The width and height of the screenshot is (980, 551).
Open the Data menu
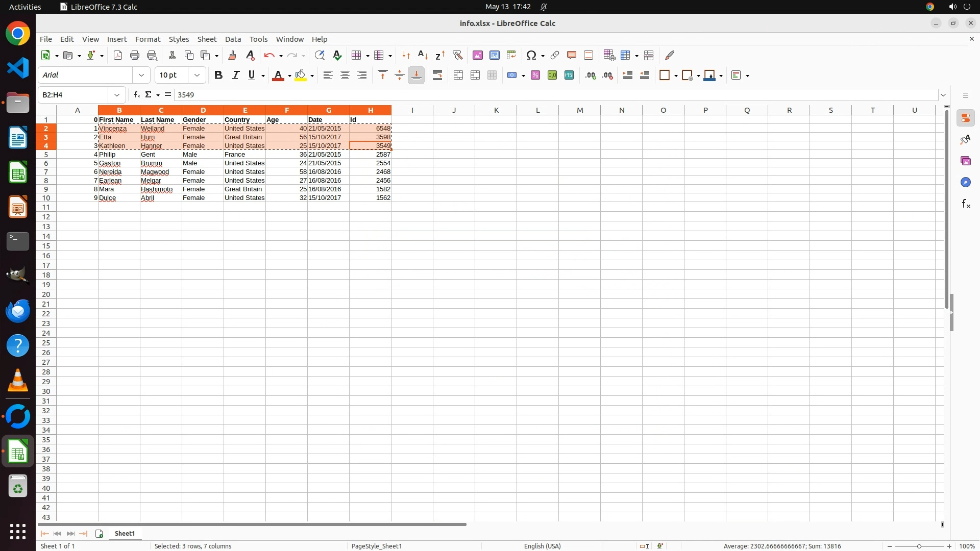(233, 39)
